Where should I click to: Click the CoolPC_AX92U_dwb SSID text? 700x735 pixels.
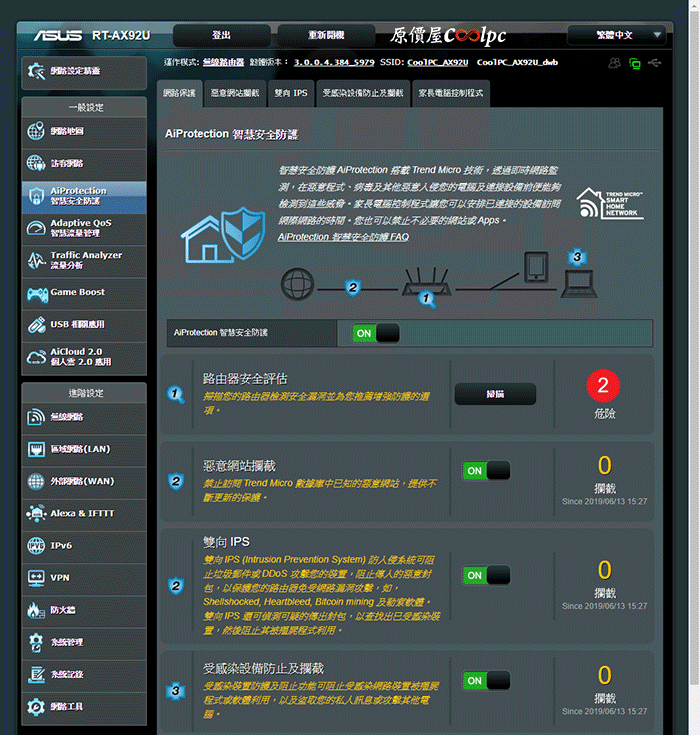(x=517, y=62)
